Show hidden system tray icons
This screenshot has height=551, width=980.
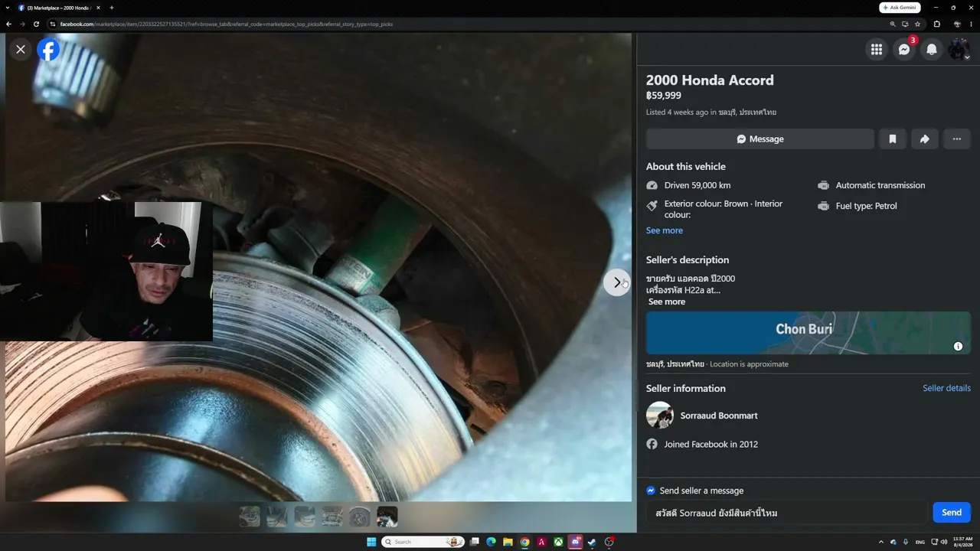pos(880,542)
